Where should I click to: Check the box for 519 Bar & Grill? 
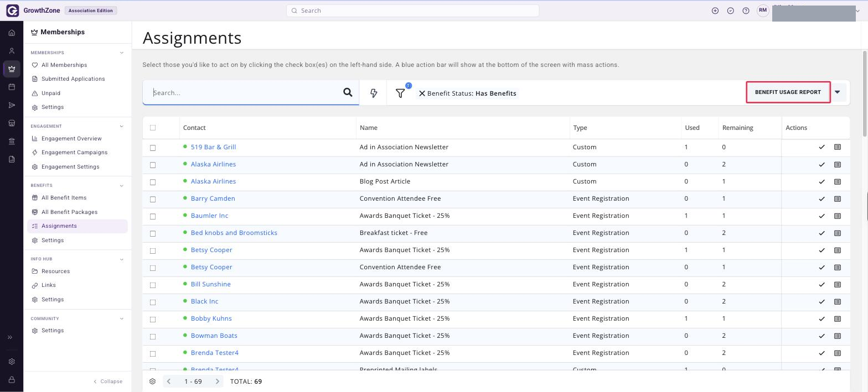[x=153, y=148]
